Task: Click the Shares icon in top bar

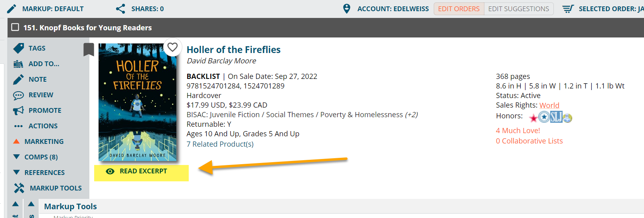Action: point(121,8)
